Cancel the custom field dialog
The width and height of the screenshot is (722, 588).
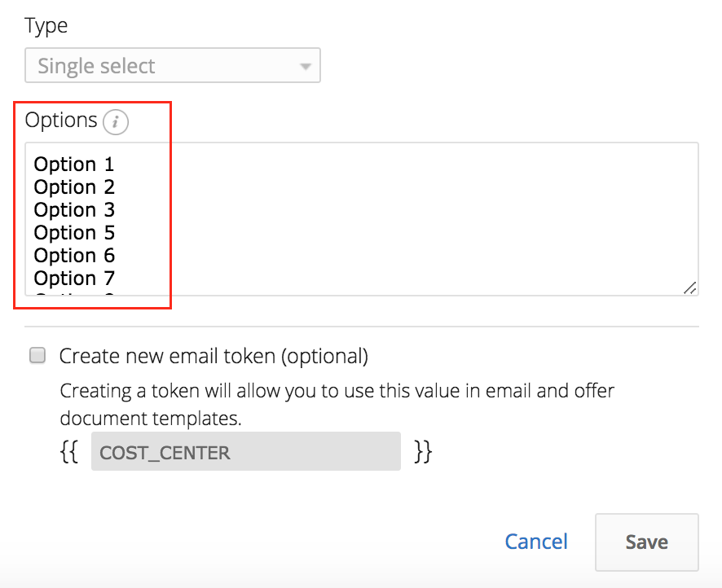pyautogui.click(x=536, y=542)
